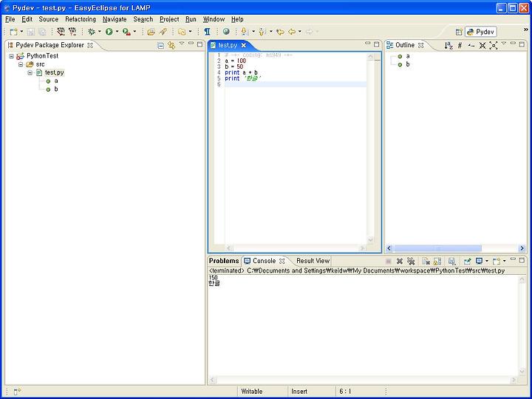Collapse the src folder node

pyautogui.click(x=21, y=64)
